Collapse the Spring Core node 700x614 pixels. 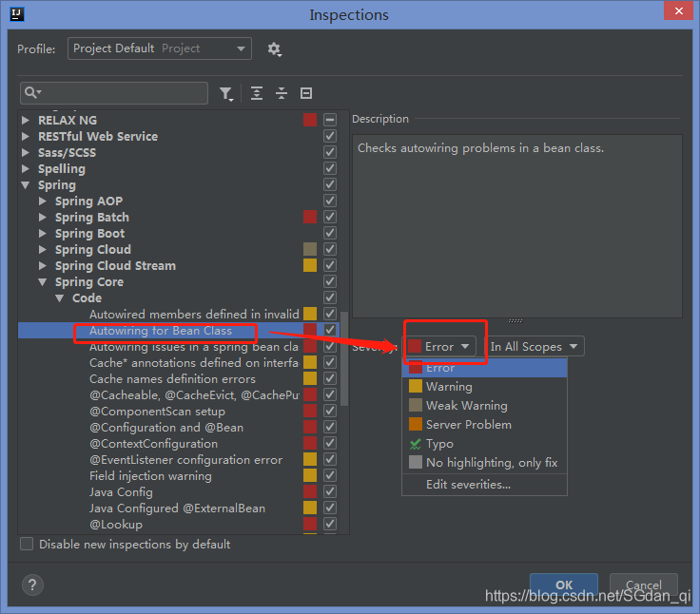(x=43, y=281)
